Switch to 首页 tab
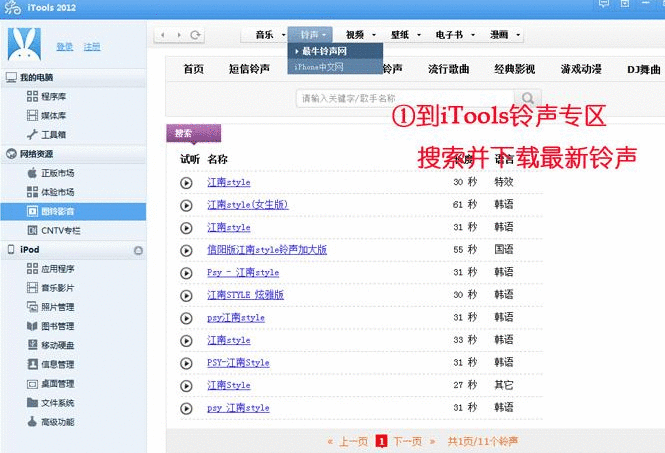The image size is (665, 453). point(193,69)
